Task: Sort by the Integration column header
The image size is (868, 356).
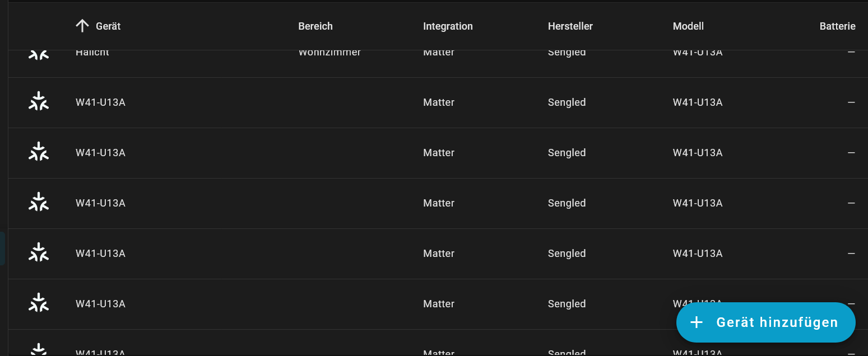Action: 447,26
